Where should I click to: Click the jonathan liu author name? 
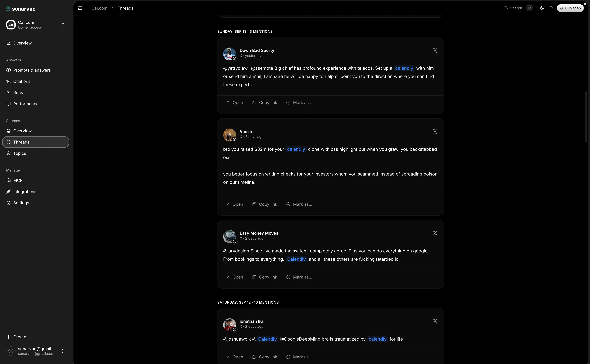[x=251, y=321]
